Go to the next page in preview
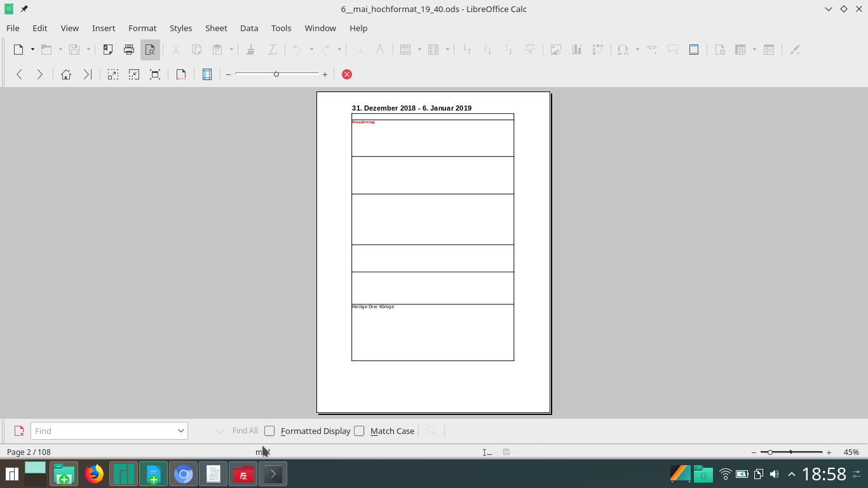 tap(39, 74)
